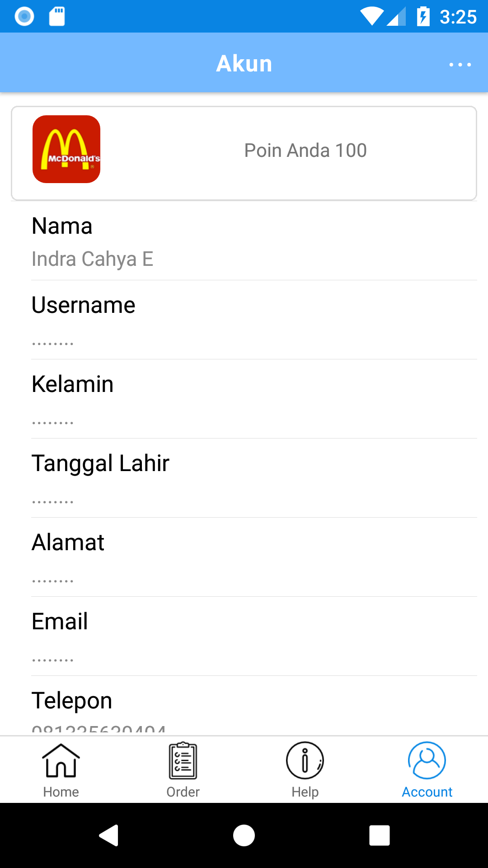Open the three-dot overflow menu
488x868 pixels.
point(460,65)
